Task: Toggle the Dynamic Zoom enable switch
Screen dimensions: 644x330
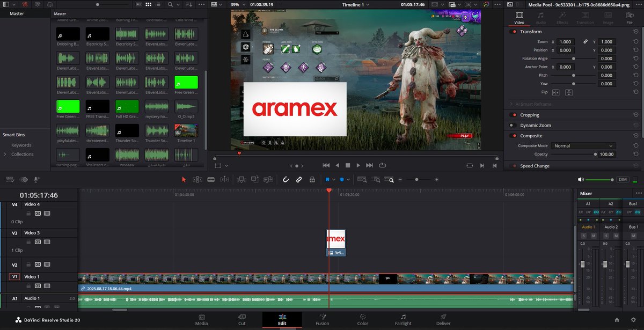Action: (x=514, y=125)
